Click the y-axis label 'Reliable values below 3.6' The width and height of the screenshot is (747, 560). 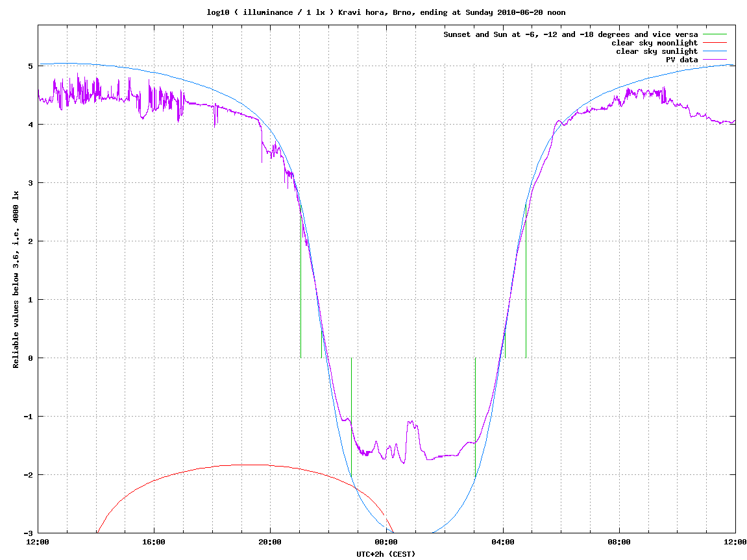[x=16, y=280]
